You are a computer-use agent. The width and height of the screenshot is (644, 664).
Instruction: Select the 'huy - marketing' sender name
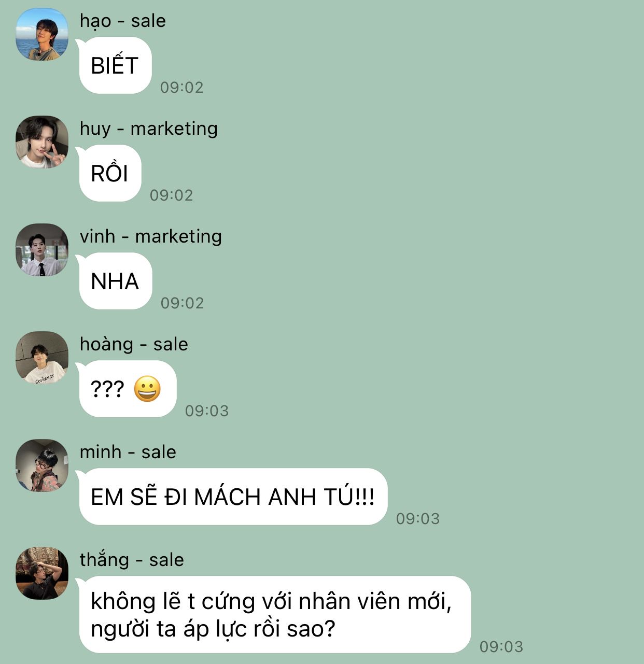tap(148, 129)
